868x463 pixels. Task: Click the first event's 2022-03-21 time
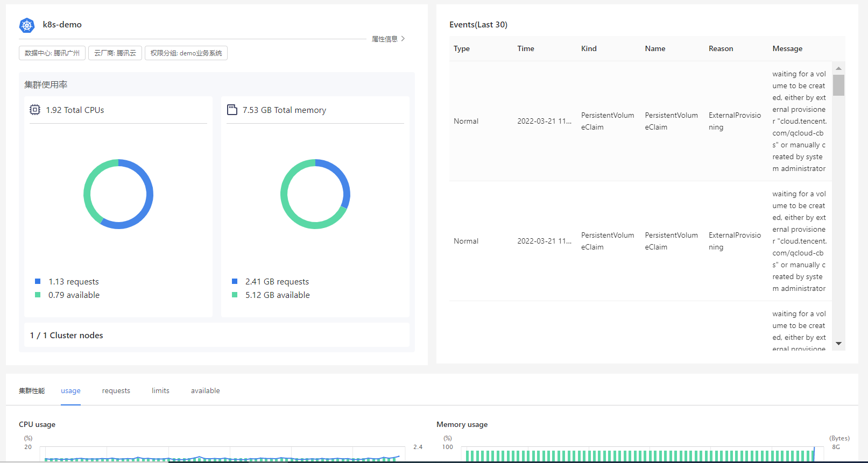click(545, 121)
